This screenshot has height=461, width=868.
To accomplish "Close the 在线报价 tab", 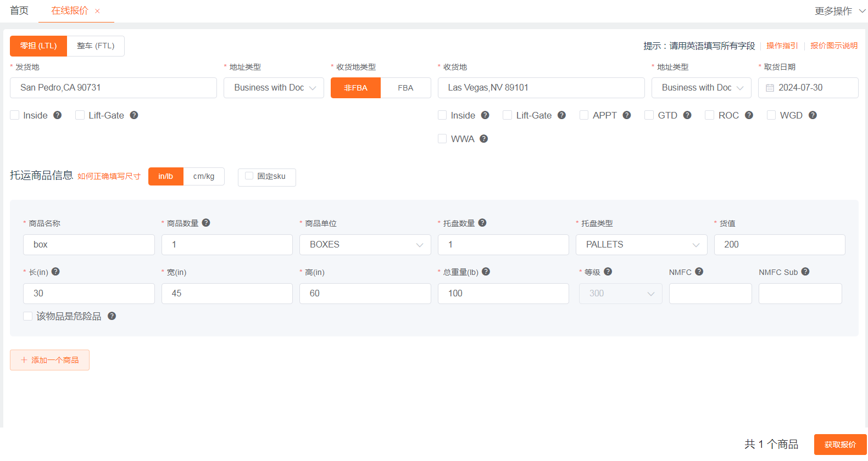I will (x=97, y=11).
